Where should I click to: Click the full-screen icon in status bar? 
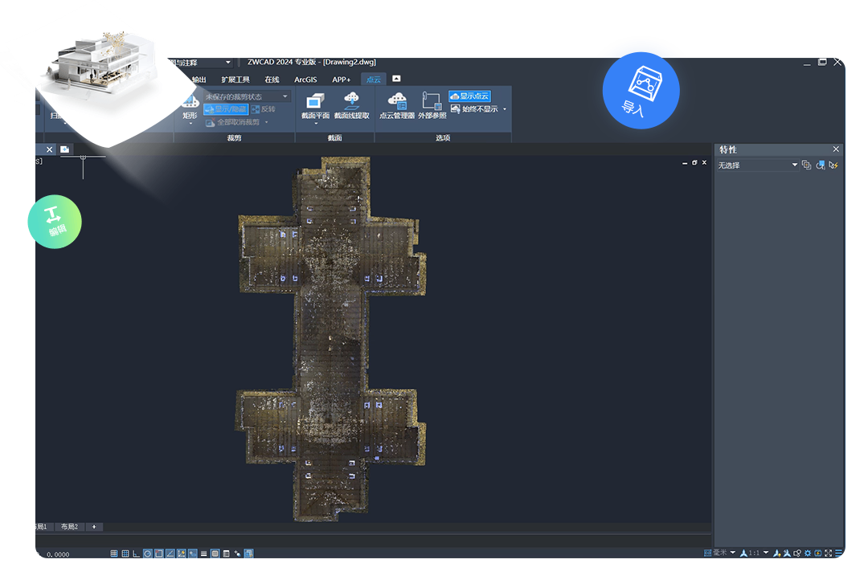tap(828, 553)
